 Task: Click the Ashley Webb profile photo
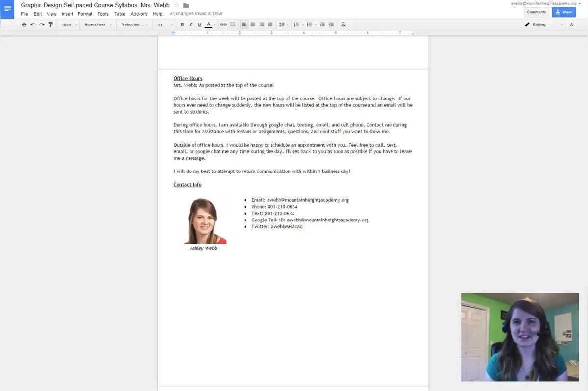pyautogui.click(x=204, y=220)
